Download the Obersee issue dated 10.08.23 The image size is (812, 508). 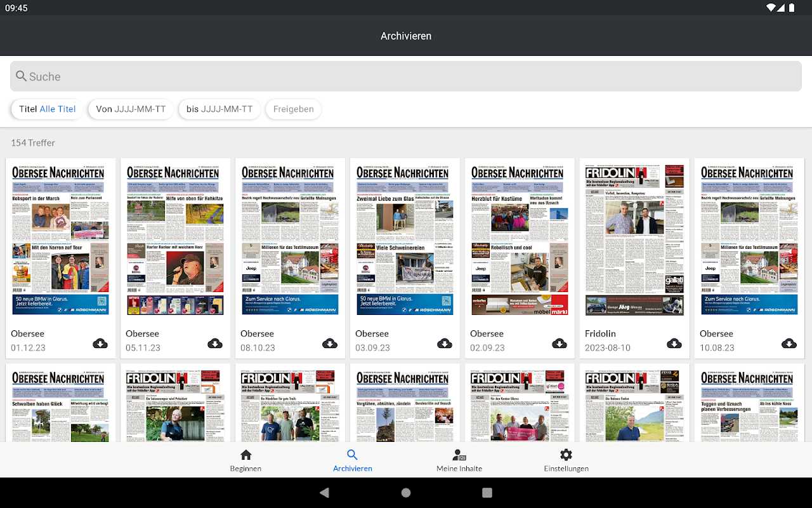789,344
